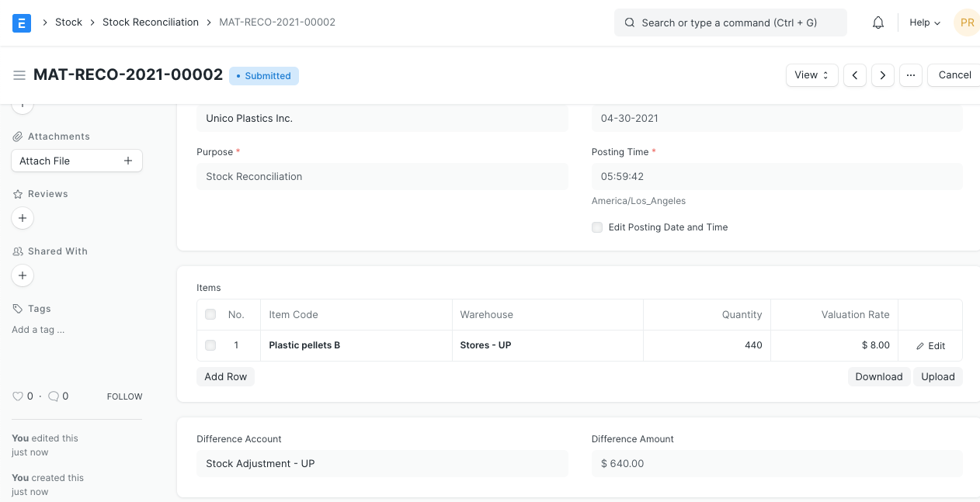The width and height of the screenshot is (980, 502).
Task: Open the notifications bell
Action: click(x=877, y=23)
